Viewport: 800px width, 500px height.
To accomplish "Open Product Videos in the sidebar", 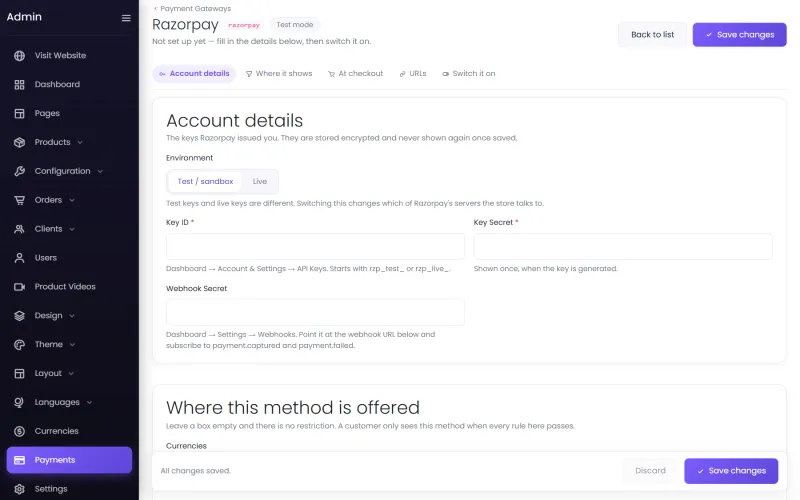I will 69,287.
